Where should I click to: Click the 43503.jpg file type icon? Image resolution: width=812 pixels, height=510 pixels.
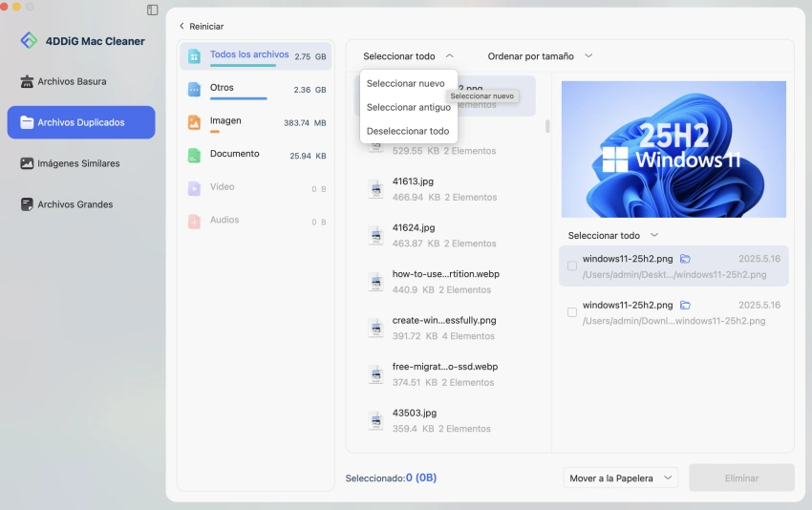tap(376, 421)
